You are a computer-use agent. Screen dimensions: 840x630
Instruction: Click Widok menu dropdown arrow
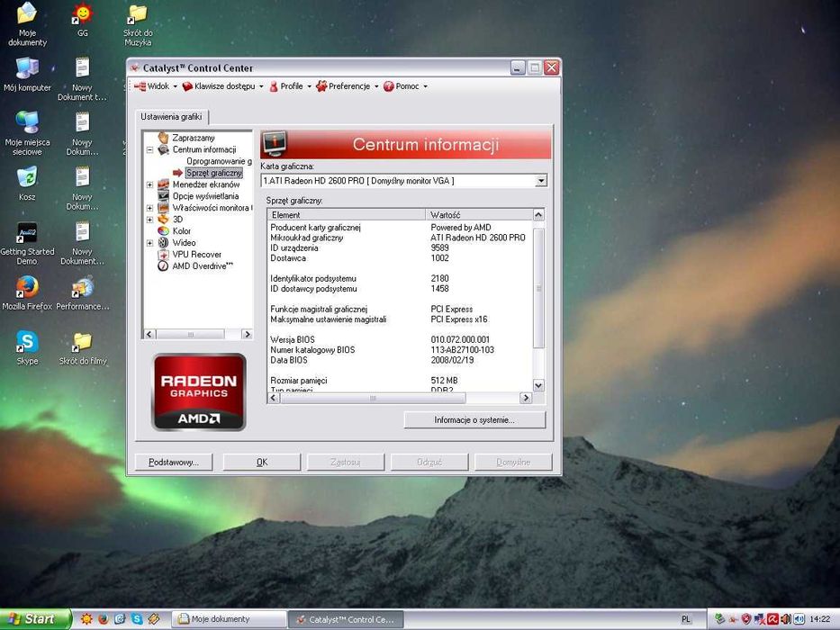175,86
